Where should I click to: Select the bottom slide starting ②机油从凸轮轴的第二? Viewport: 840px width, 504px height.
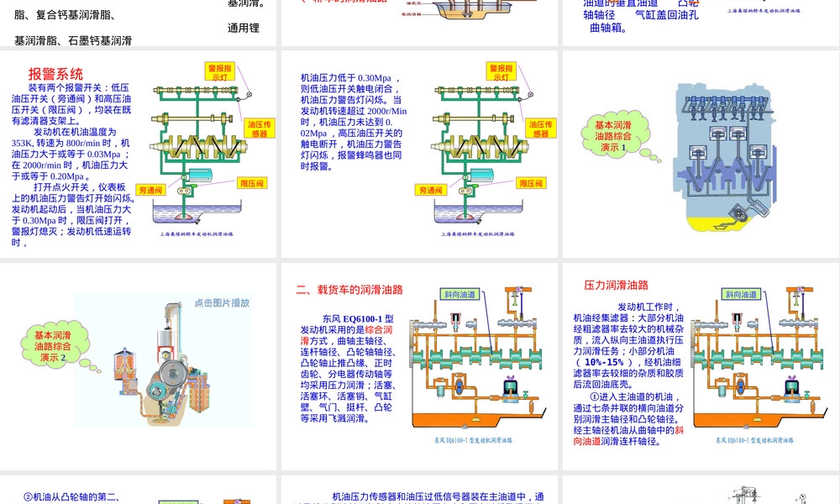click(139, 490)
